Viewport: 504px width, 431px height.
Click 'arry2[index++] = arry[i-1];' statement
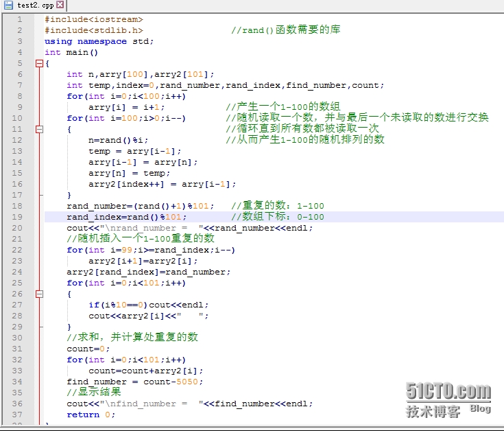(x=163, y=185)
